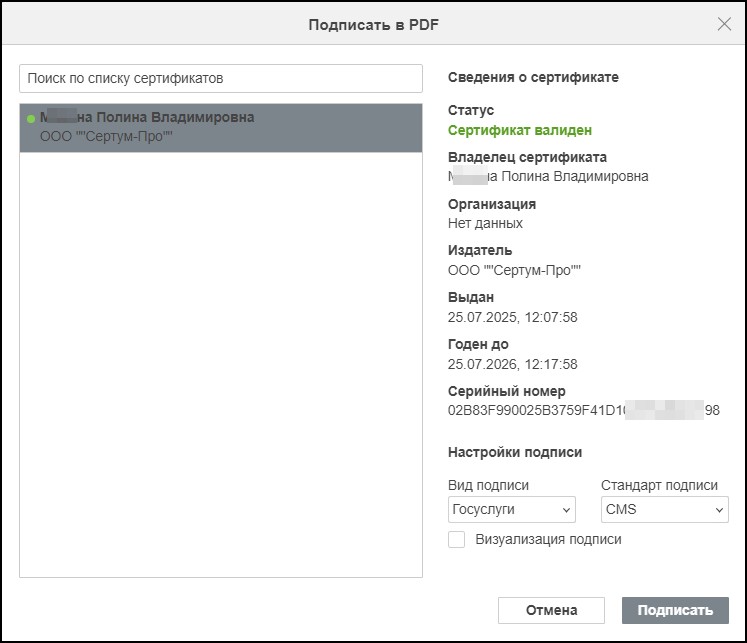Click the Настройки подписи heading
The image size is (747, 643).
point(515,452)
